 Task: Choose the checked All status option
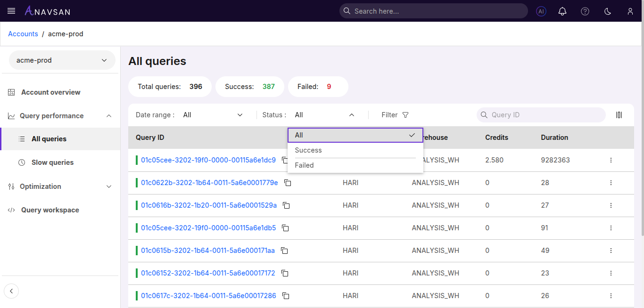(355, 135)
